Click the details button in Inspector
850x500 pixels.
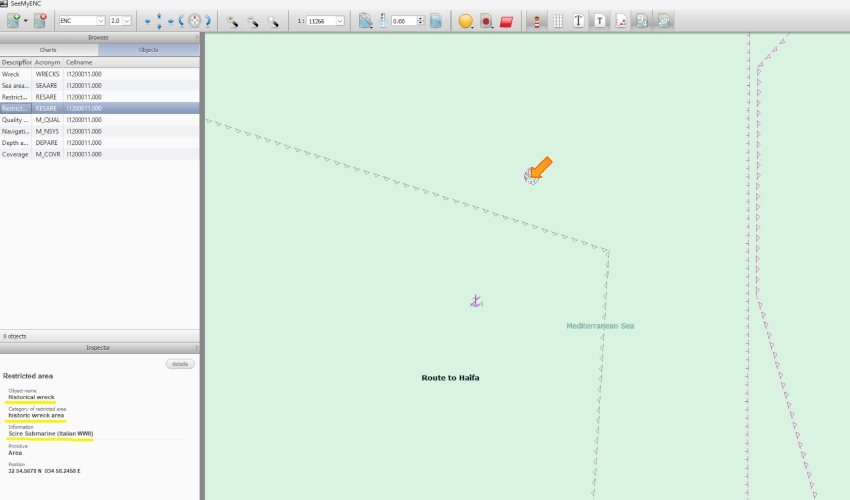180,364
